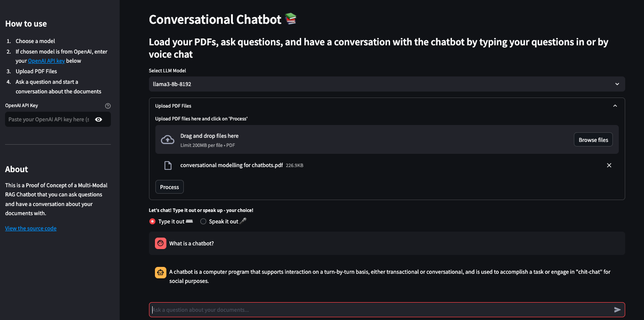Collapse the Upload PDF Files section
Viewport: 644px width, 320px height.
615,105
